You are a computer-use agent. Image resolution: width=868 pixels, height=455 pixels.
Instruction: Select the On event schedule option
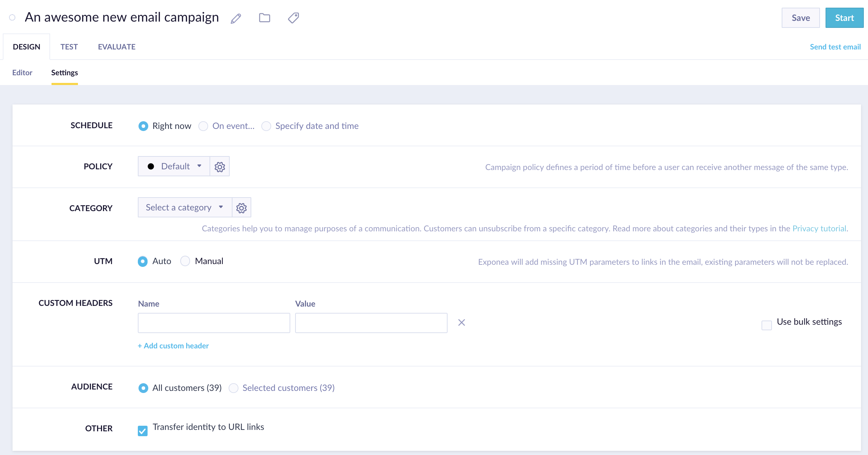(203, 126)
